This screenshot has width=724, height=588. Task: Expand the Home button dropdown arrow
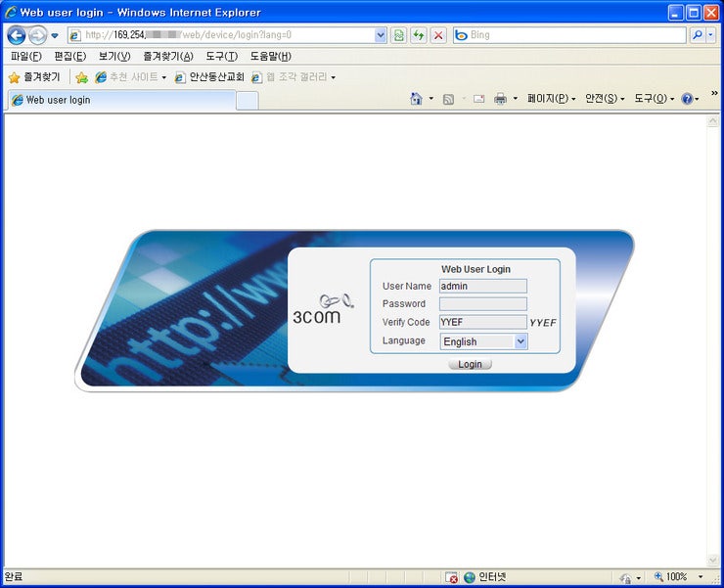(x=431, y=99)
